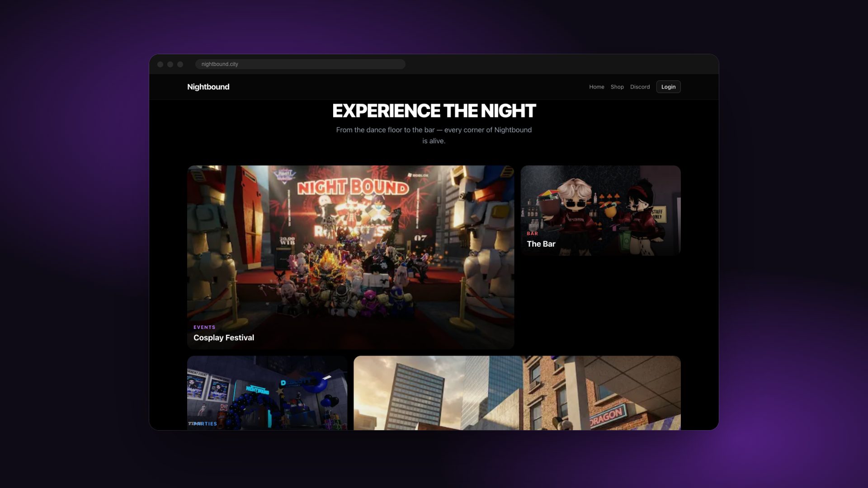Open the Parties card thumbnail
This screenshot has height=488, width=868.
click(267, 393)
